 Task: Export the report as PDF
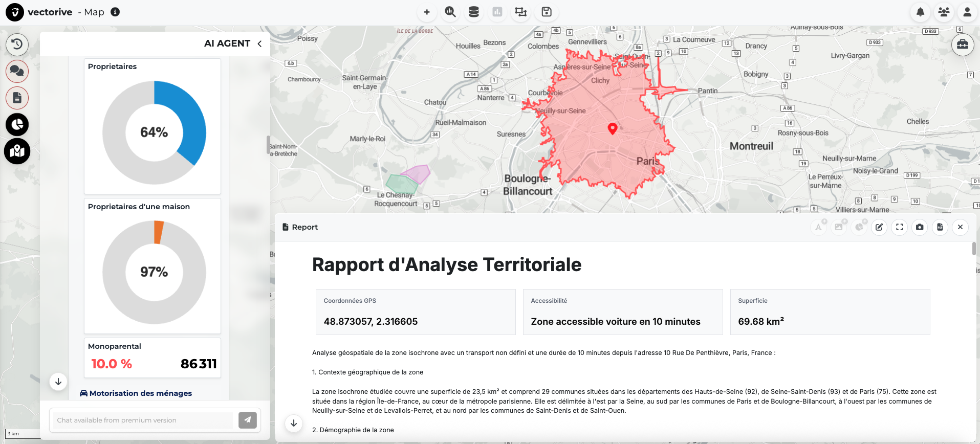(x=940, y=227)
